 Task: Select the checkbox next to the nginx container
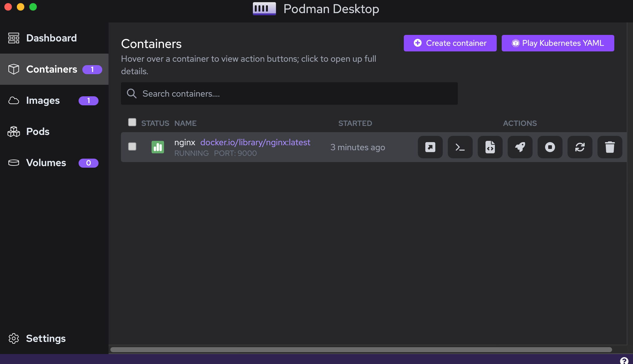pyautogui.click(x=132, y=146)
